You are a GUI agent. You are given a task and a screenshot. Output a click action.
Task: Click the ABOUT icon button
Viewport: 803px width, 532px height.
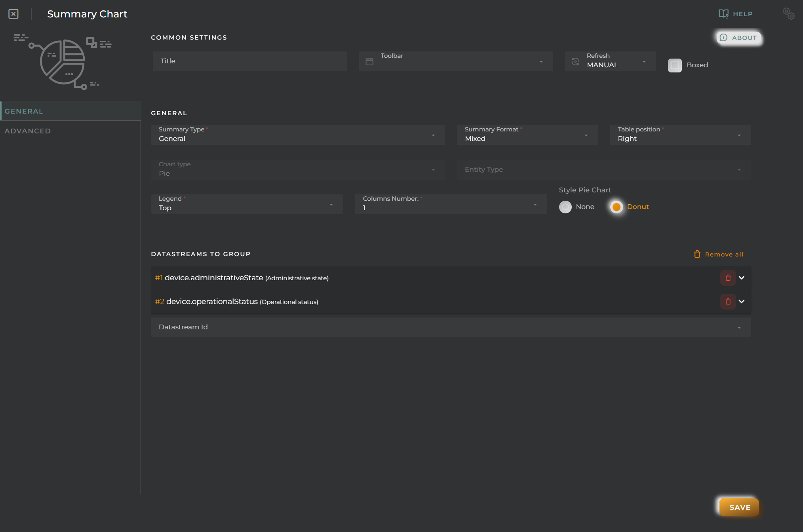pyautogui.click(x=723, y=37)
